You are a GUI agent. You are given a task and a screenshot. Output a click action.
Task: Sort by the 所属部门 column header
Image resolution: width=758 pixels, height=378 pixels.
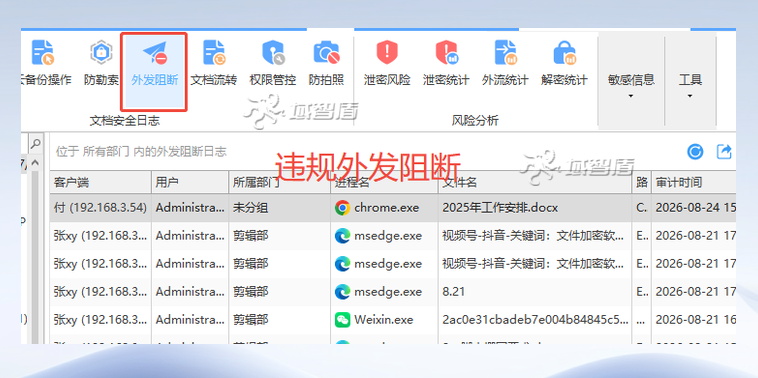(280, 182)
